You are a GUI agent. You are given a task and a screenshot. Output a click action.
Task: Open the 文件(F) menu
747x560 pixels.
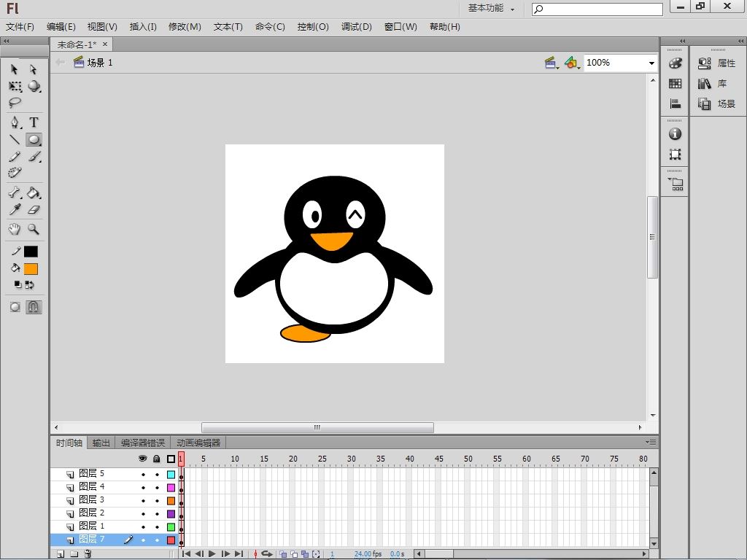pyautogui.click(x=20, y=27)
